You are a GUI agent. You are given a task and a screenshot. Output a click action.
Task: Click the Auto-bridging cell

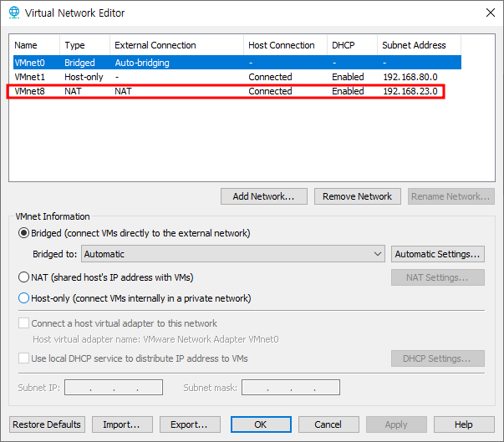(142, 63)
